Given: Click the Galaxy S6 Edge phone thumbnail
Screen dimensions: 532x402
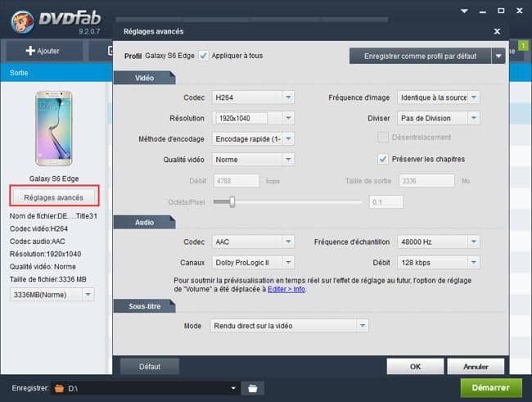Looking at the screenshot, I should tap(53, 129).
